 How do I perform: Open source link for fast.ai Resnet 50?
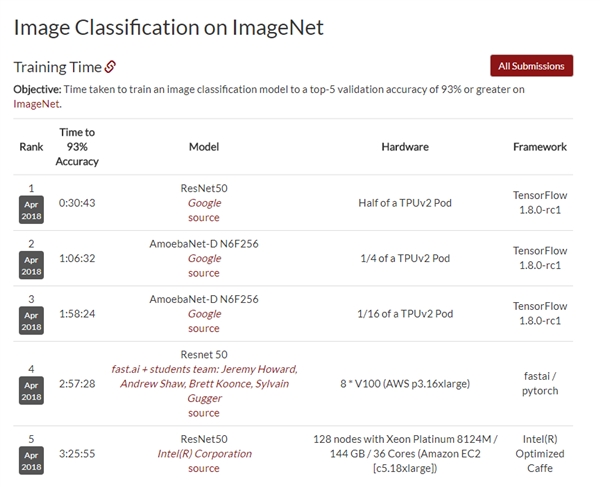point(204,413)
